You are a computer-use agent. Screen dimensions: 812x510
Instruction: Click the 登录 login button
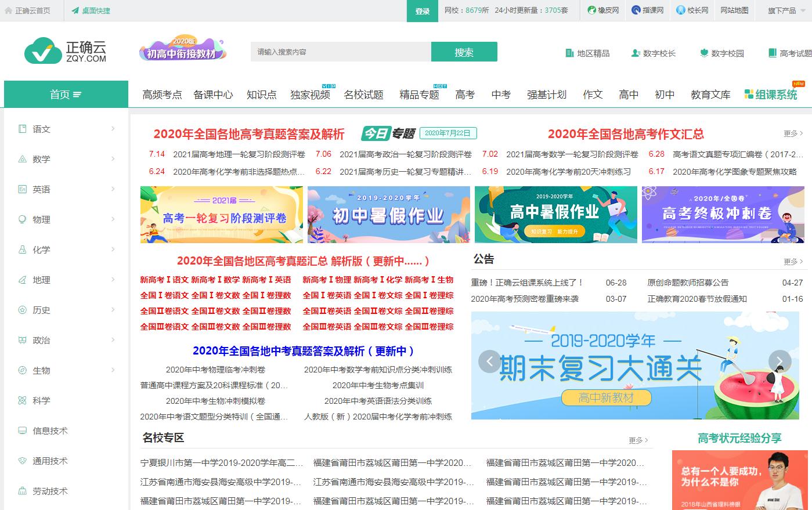tap(422, 10)
